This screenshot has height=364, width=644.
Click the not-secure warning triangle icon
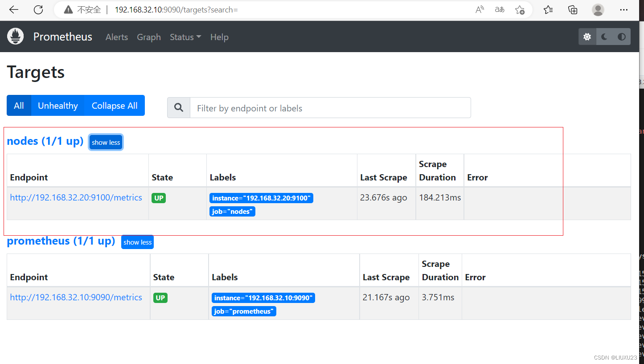point(68,10)
